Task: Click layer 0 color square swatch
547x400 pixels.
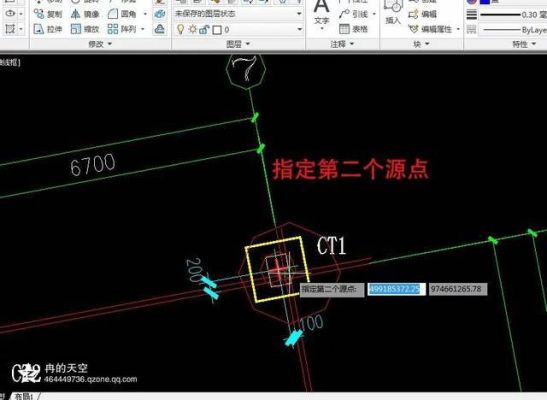Action: point(217,30)
